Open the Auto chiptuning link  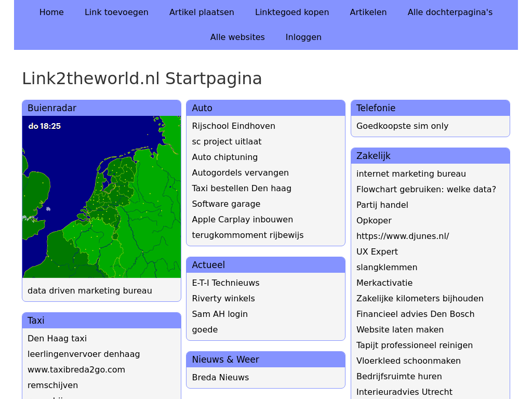tap(224, 157)
